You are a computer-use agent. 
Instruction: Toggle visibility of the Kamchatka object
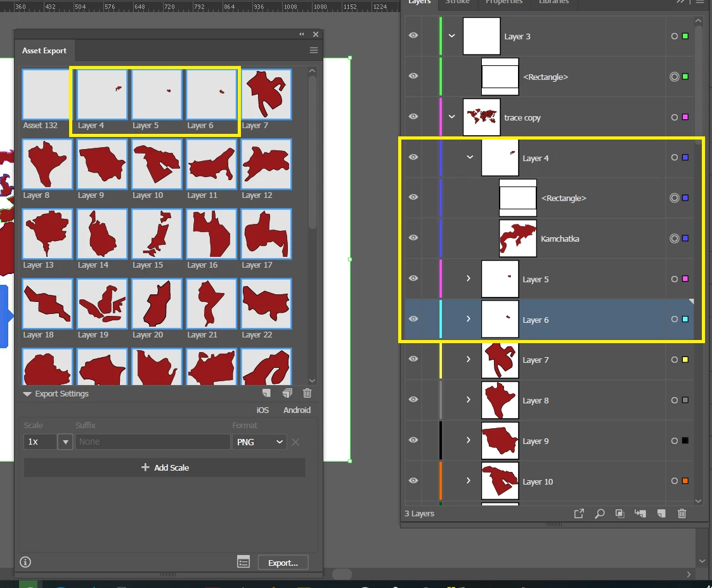[x=413, y=238]
